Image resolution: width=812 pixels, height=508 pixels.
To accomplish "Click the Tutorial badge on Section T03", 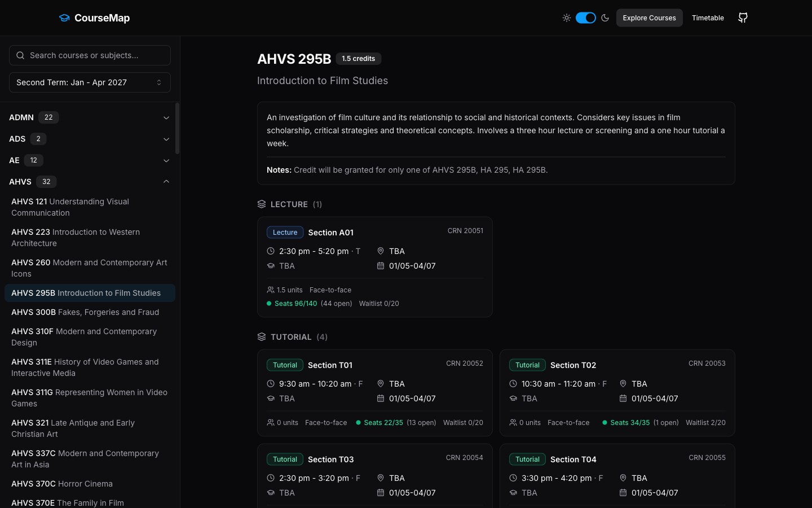I will pos(285,459).
